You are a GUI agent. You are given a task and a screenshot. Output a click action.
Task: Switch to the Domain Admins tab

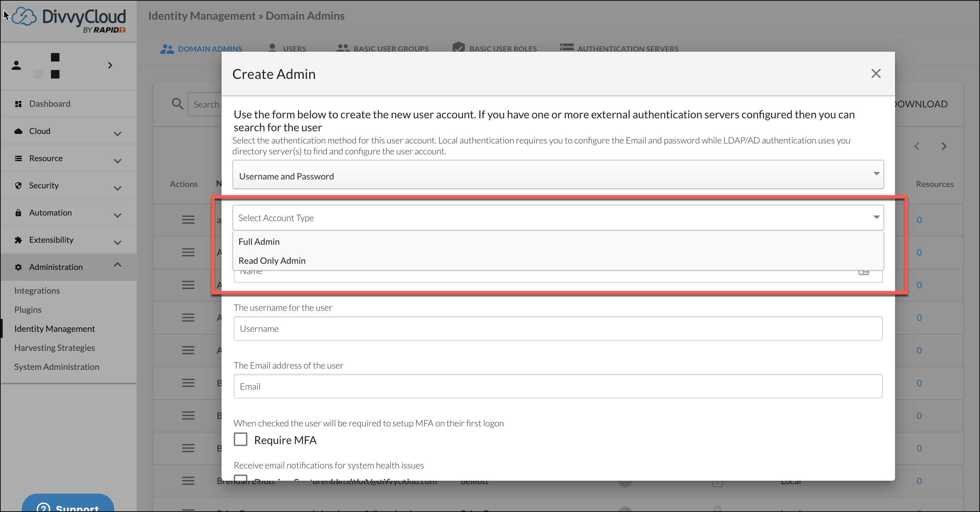[201, 49]
